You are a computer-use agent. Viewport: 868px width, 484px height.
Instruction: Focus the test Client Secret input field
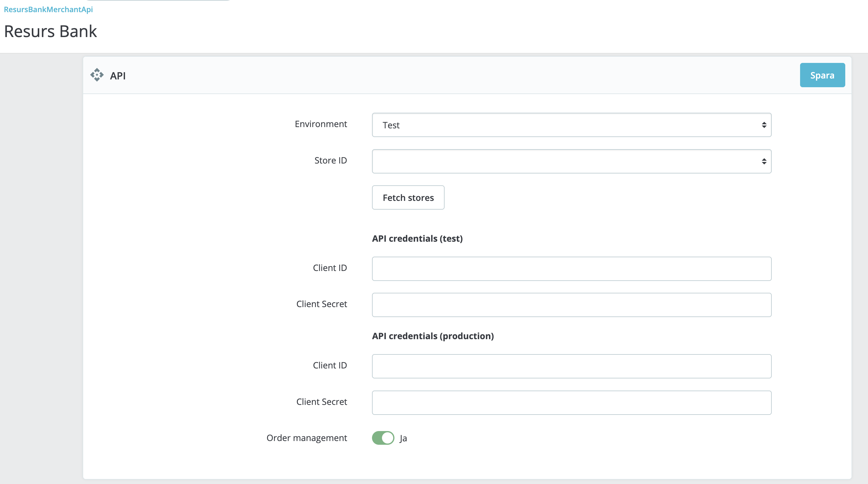pos(571,305)
